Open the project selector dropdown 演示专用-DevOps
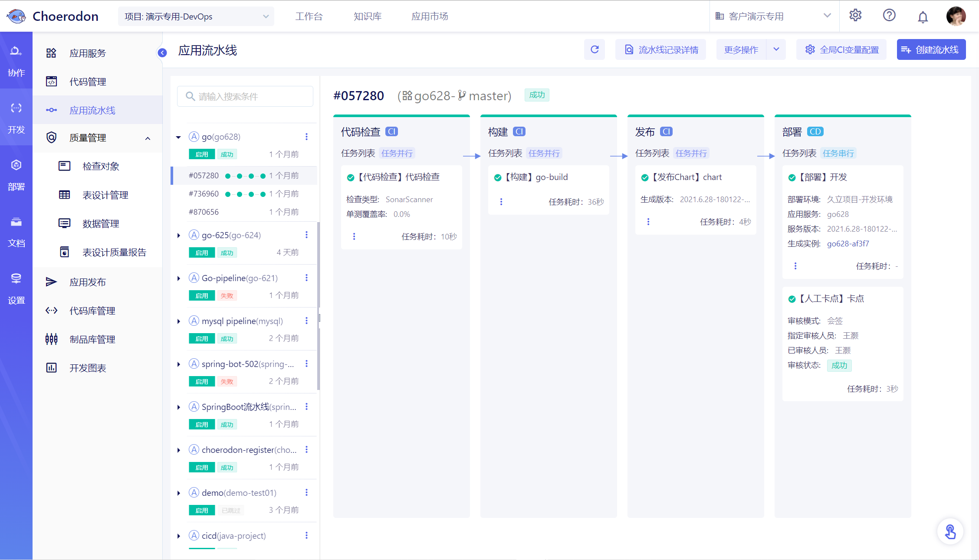Screen dimensions: 979x560 click(x=196, y=16)
